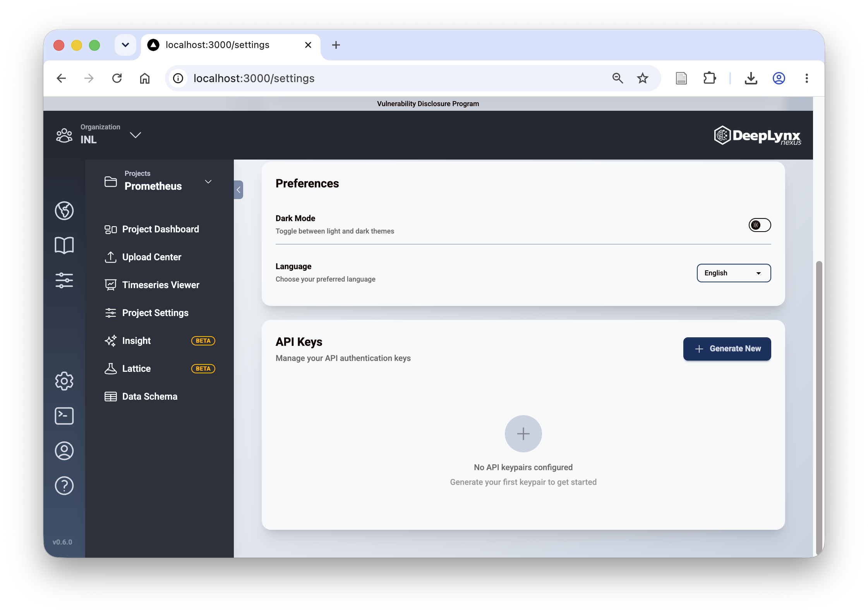Bookmark this page with the star icon

click(643, 78)
